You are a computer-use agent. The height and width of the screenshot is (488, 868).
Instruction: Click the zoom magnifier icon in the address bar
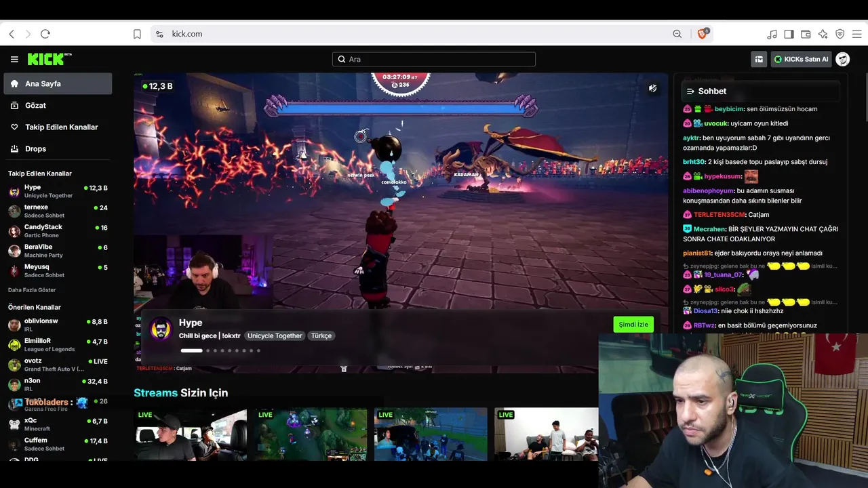(677, 34)
